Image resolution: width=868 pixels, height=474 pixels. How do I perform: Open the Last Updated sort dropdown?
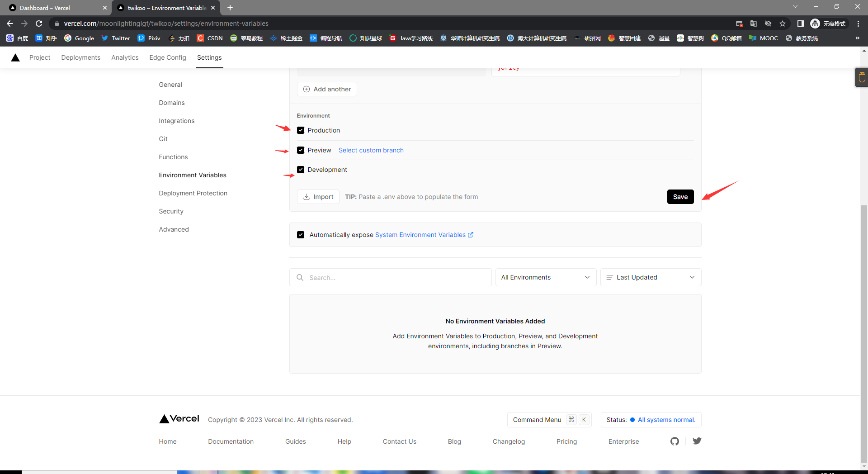tap(651, 277)
